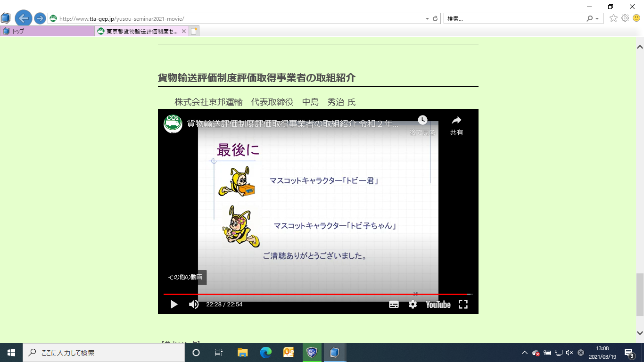Open the notification center icon

click(629, 353)
